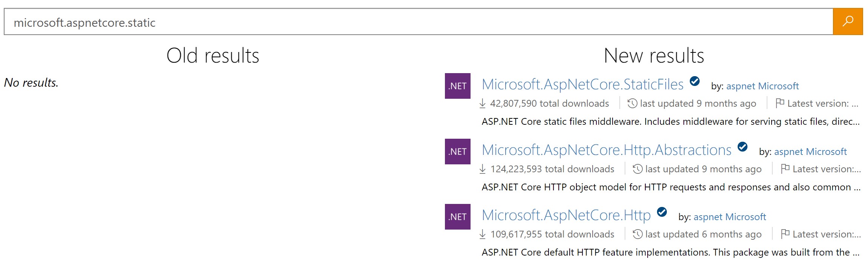Image resolution: width=868 pixels, height=265 pixels.
Task: Click the .NET icon for Http.Abstractions package
Action: click(x=457, y=152)
